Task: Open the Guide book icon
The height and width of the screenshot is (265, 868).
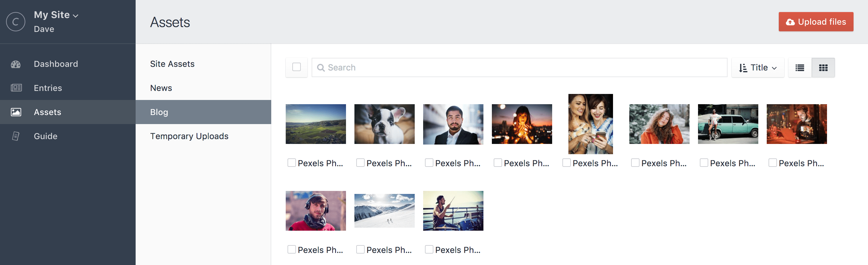Action: 15,136
